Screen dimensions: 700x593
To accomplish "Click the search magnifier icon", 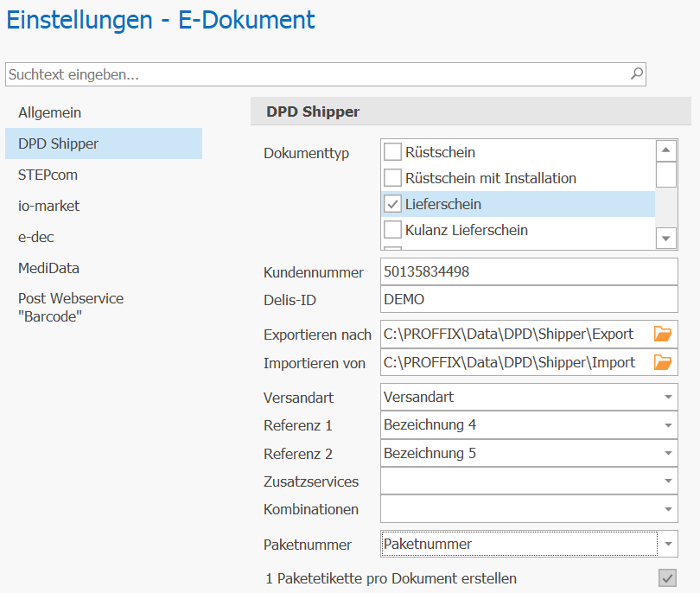I will pyautogui.click(x=637, y=73).
